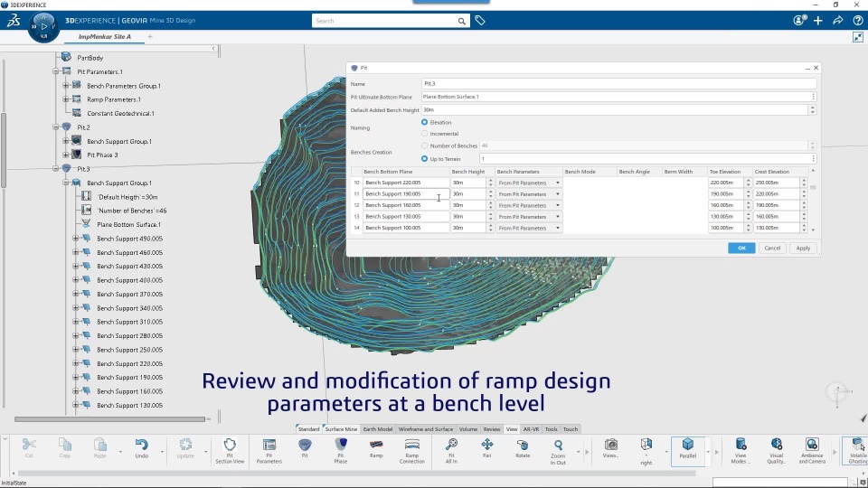Click the tree panel vertical scrollbar
The width and height of the screenshot is (868, 488).
(x=4, y=149)
